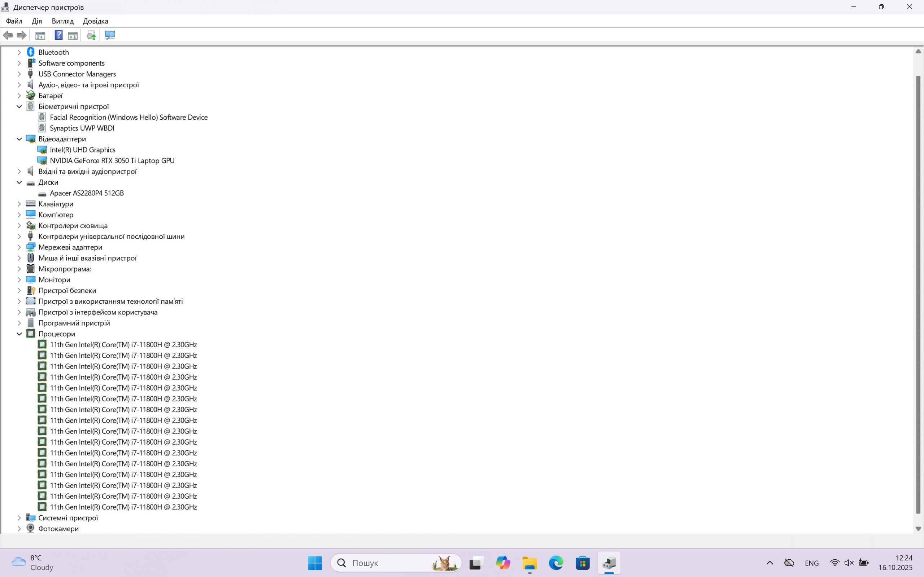This screenshot has width=924, height=577.
Task: Collapse the Процесори node
Action: pos(19,334)
